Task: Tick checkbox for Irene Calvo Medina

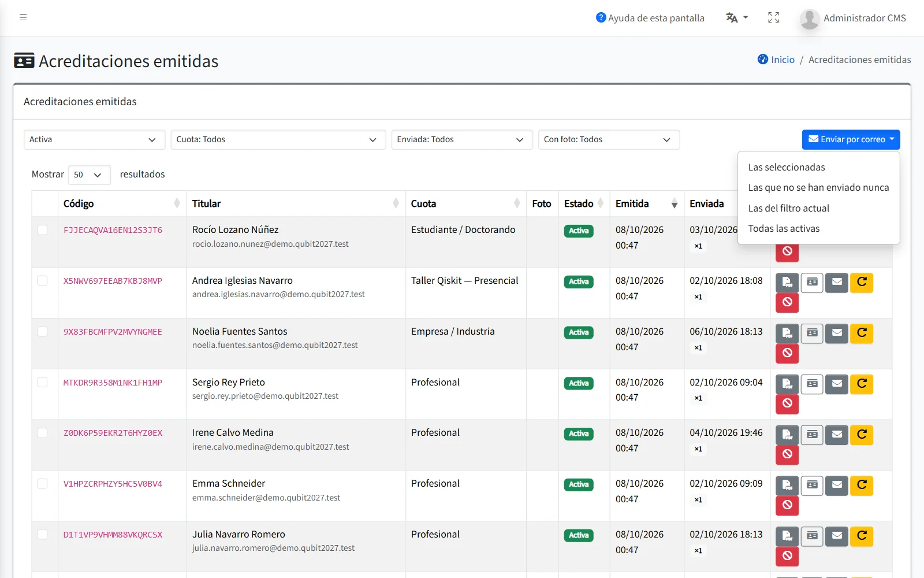Action: click(x=43, y=433)
